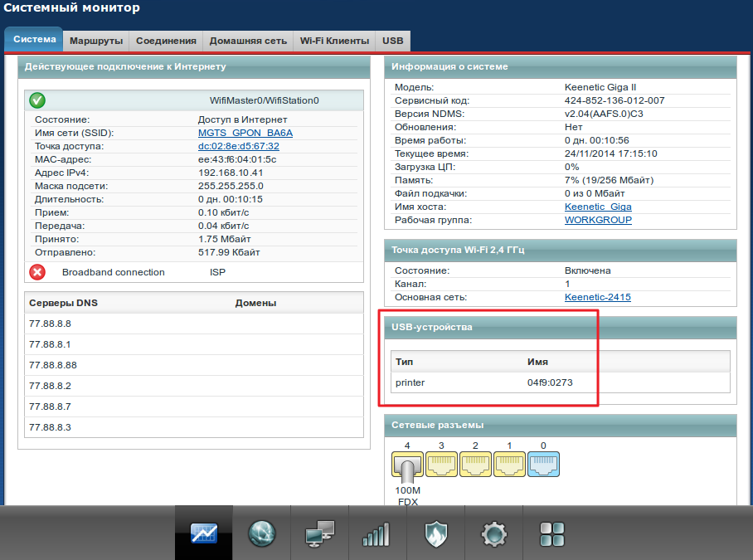Open the Applications four-squares icon
Screen dimensions: 753x560
(x=551, y=533)
